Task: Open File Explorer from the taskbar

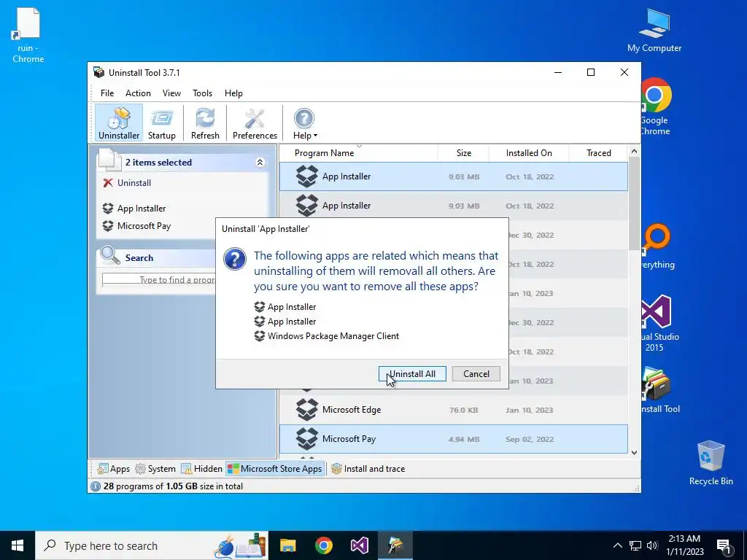Action: [287, 545]
